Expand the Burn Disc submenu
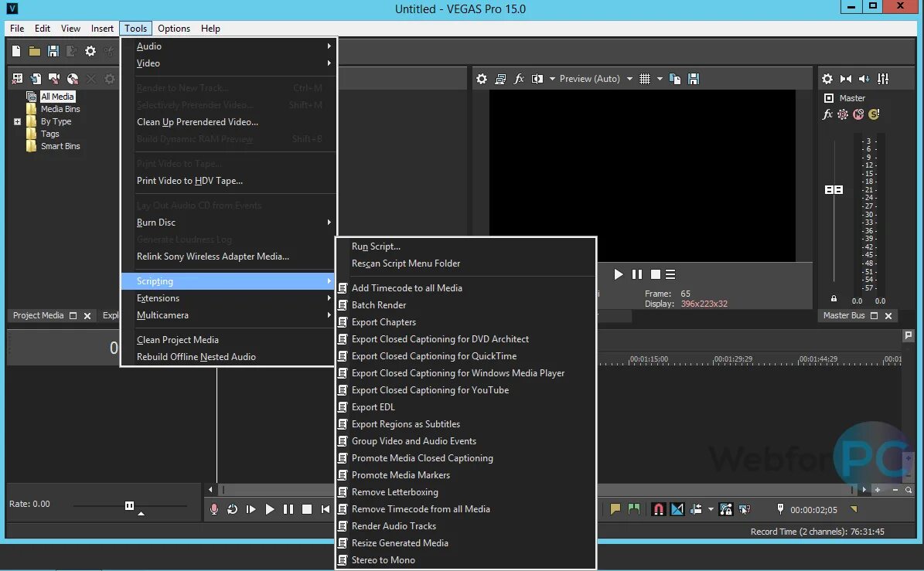The height and width of the screenshot is (571, 924). click(229, 222)
